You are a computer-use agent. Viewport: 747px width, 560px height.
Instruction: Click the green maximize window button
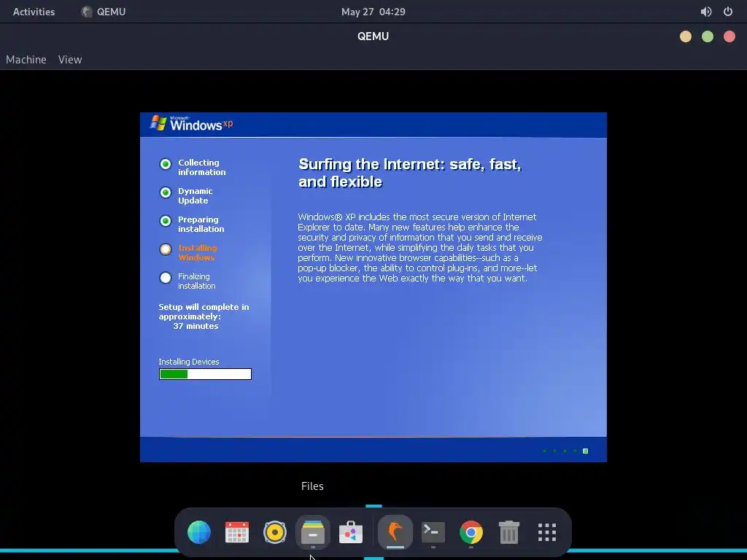[x=708, y=36]
